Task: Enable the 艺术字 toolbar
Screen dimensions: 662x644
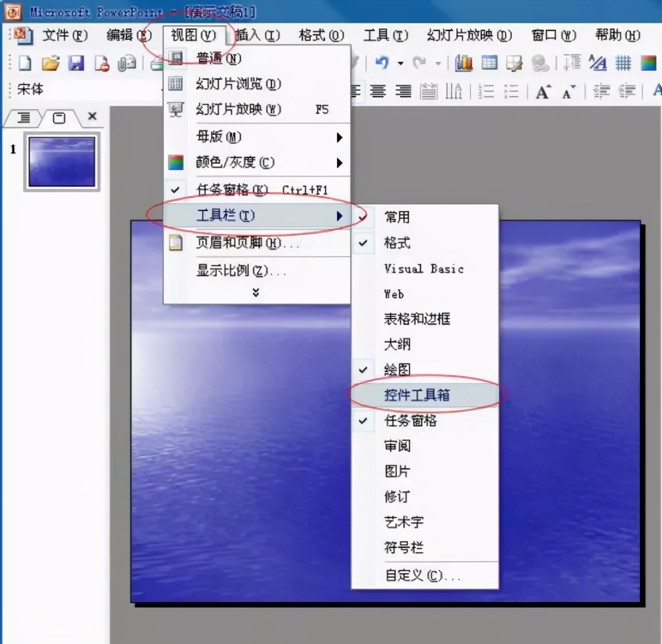Action: pos(425,522)
